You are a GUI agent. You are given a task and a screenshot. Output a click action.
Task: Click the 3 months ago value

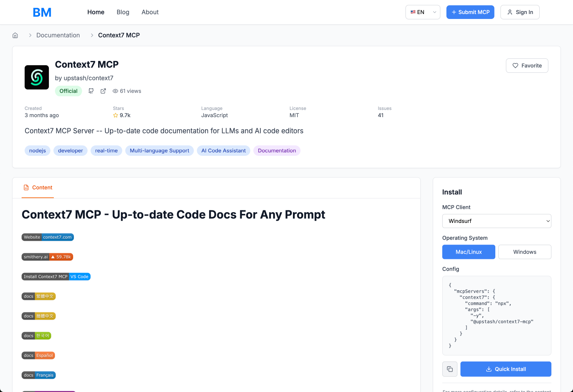(x=42, y=115)
